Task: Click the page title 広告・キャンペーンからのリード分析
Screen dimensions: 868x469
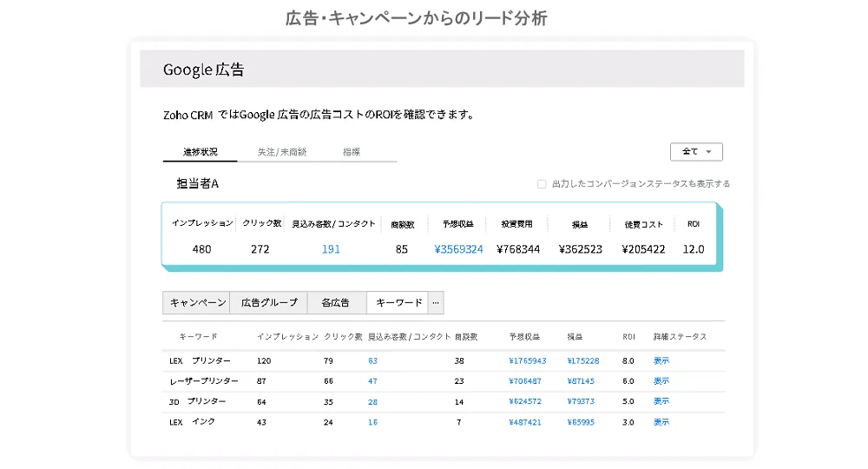Action: click(417, 18)
